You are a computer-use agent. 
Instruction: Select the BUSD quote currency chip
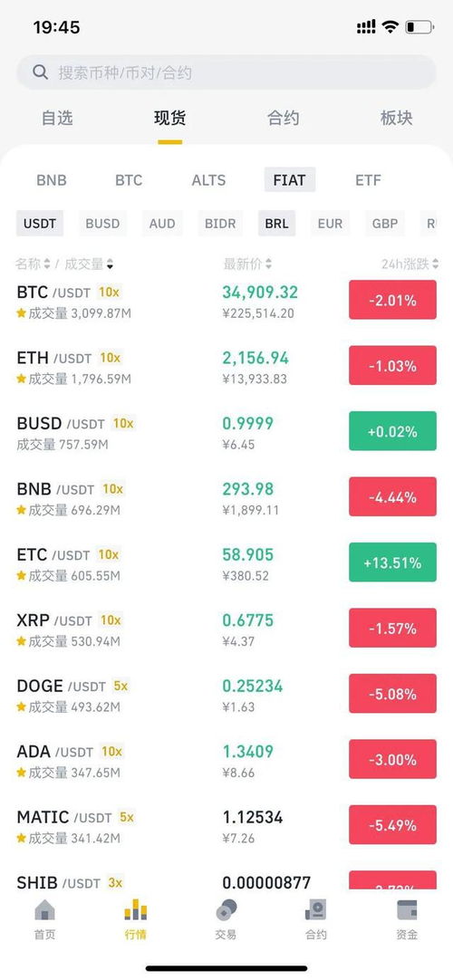tap(102, 223)
